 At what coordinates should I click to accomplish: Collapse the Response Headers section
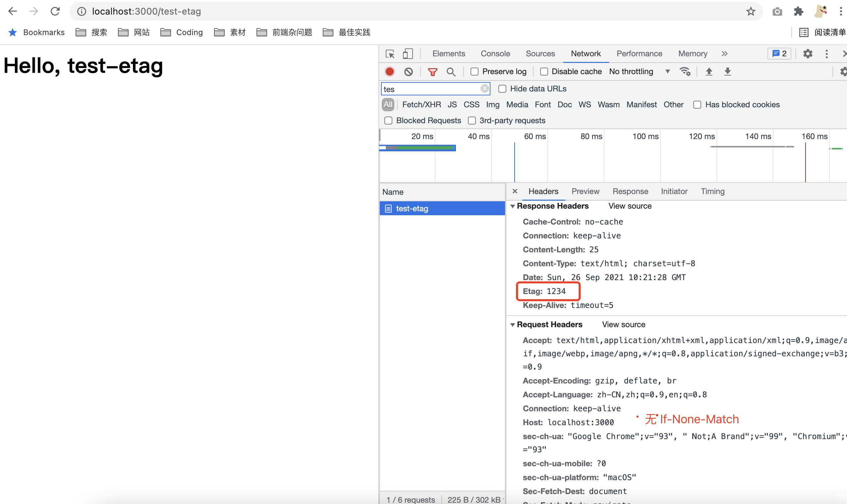click(x=512, y=206)
